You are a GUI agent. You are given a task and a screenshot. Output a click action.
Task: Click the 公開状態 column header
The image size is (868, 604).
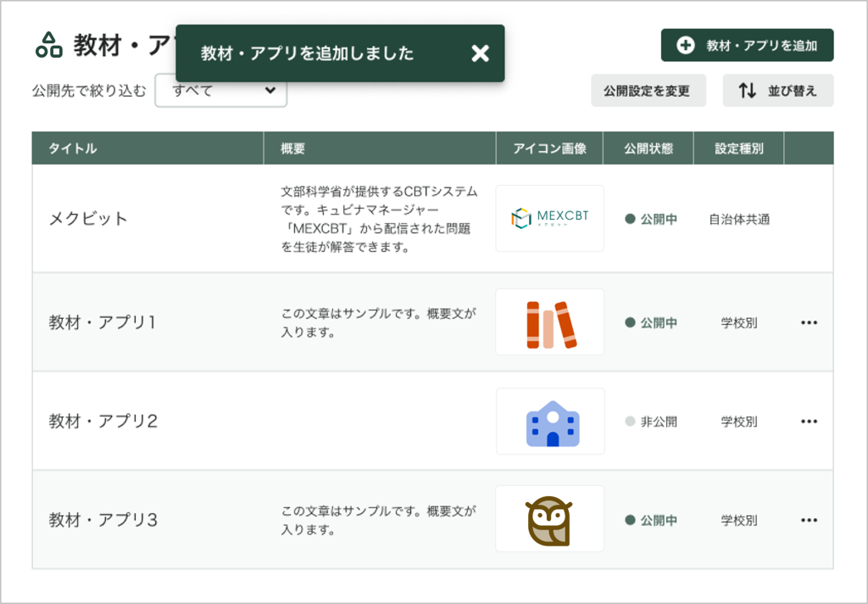[x=648, y=148]
